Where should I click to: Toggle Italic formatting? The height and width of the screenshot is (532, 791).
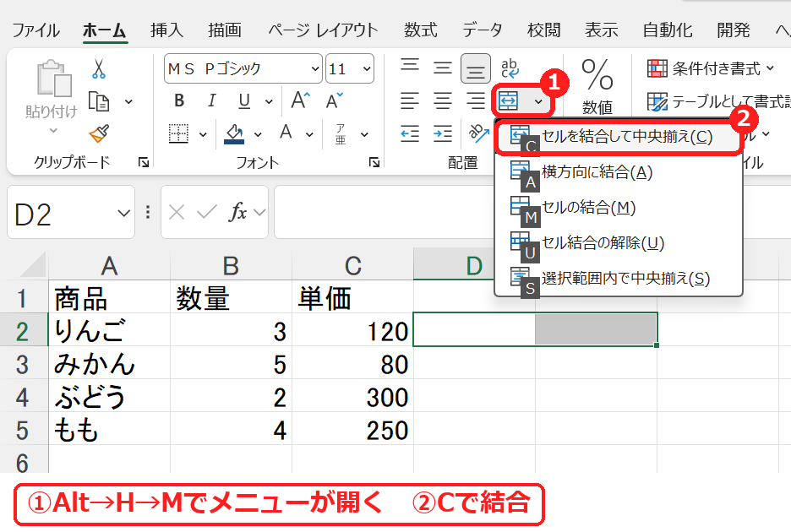212,100
